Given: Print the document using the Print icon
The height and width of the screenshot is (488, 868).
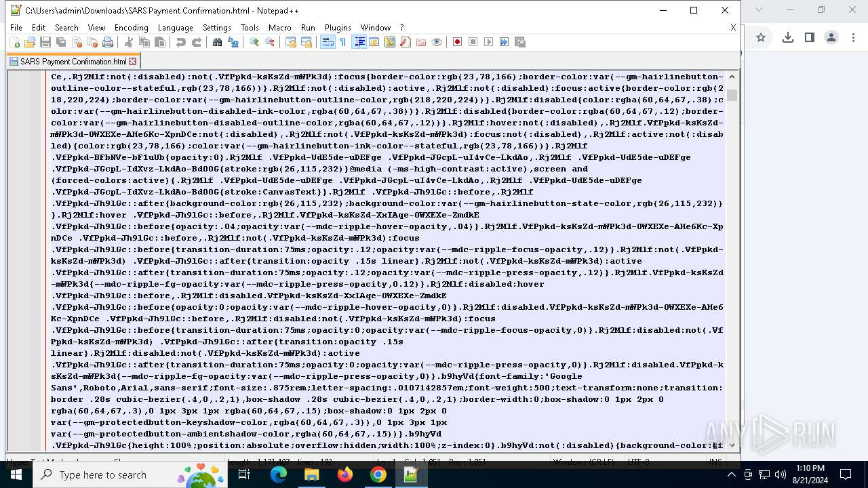Looking at the screenshot, I should [x=108, y=42].
